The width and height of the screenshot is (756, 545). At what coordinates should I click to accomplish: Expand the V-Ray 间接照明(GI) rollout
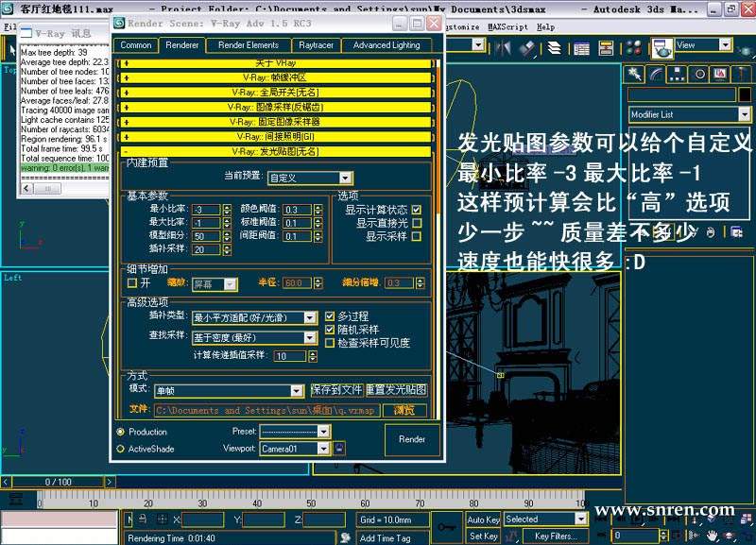[x=276, y=137]
